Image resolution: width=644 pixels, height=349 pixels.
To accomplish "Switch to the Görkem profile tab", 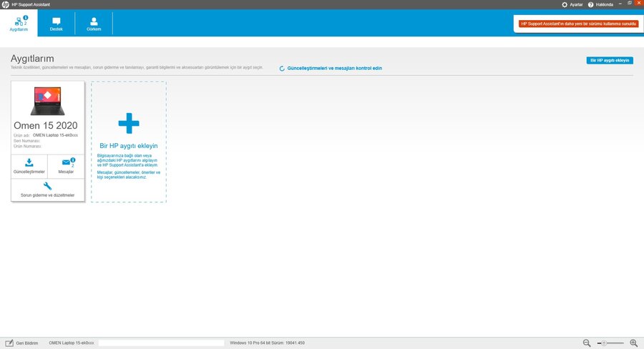I will pos(94,24).
